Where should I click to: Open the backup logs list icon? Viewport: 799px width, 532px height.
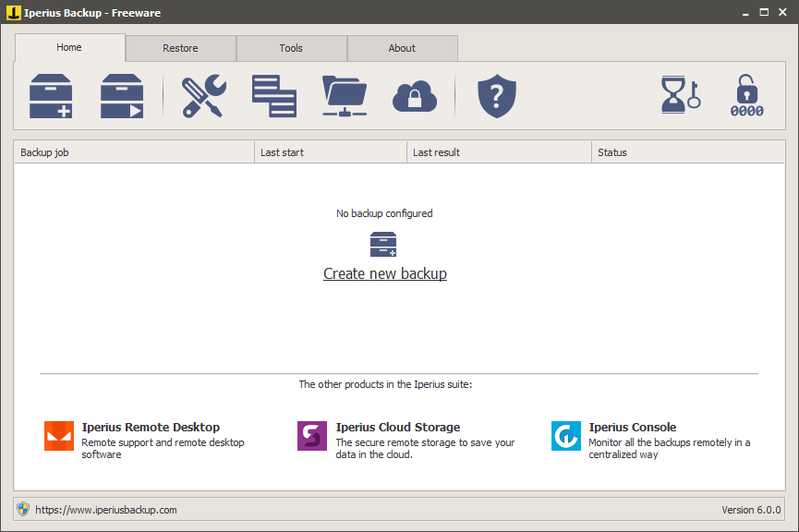point(274,95)
